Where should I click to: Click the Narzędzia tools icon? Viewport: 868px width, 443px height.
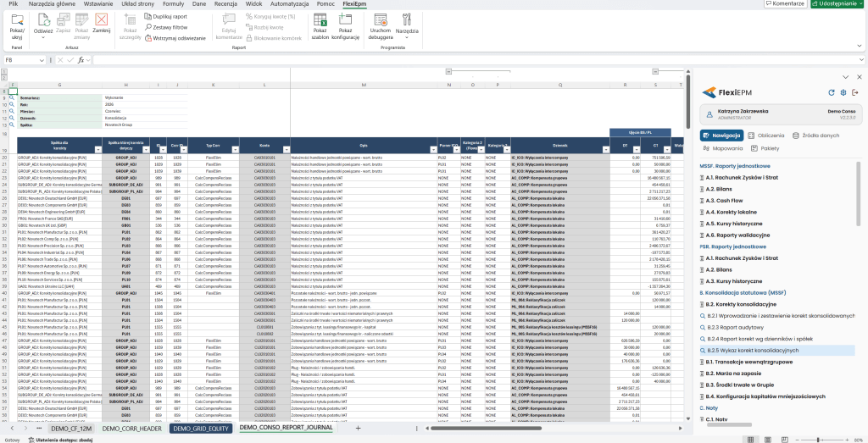coord(407,20)
